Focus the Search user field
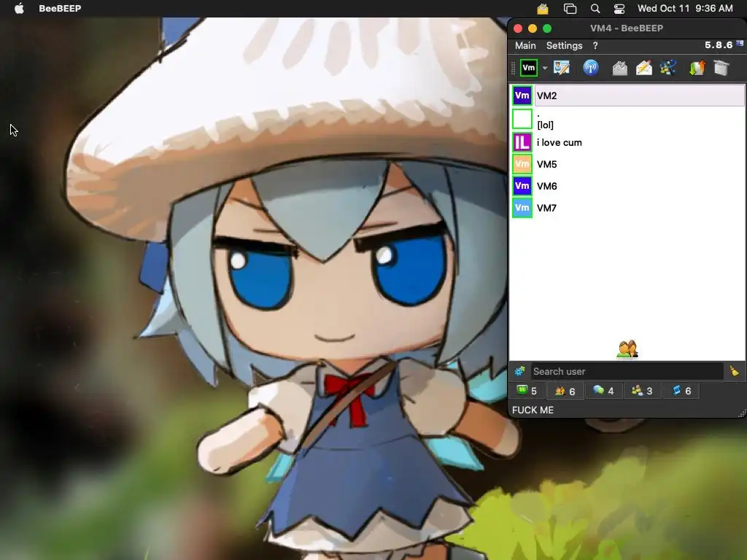Viewport: 747px width, 560px height. 627,371
